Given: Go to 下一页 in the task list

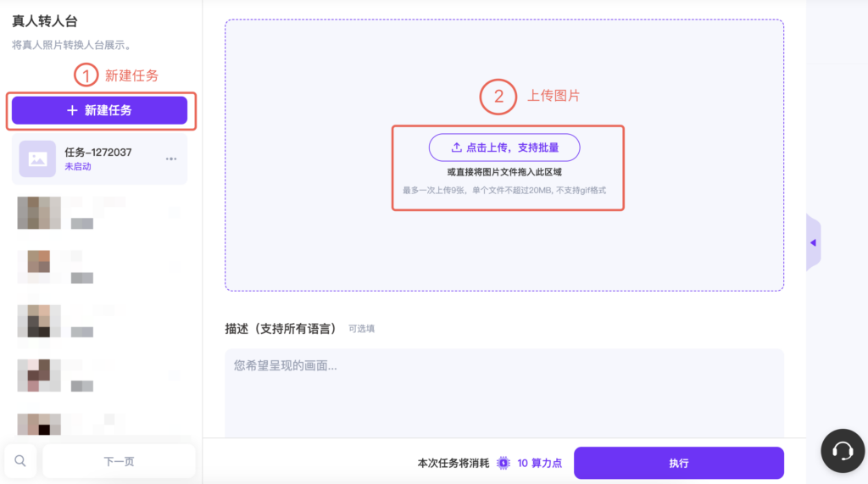Looking at the screenshot, I should coord(119,461).
